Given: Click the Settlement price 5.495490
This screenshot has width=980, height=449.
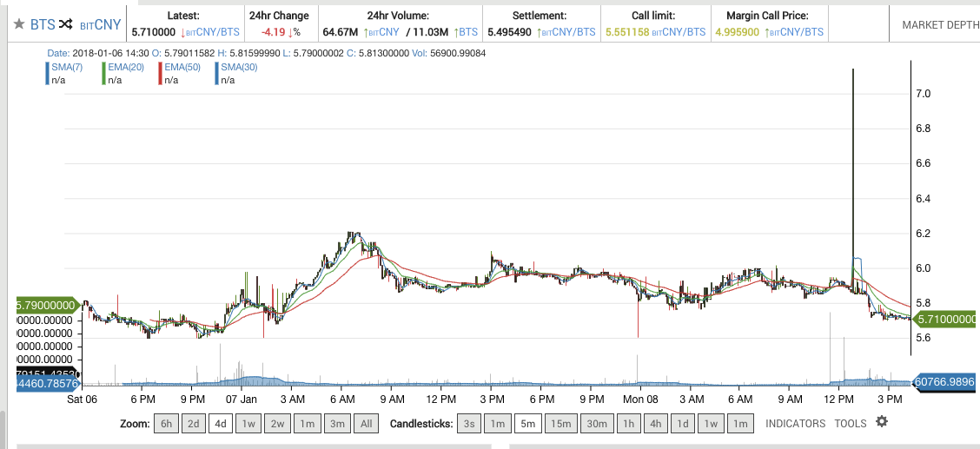Looking at the screenshot, I should 509,32.
